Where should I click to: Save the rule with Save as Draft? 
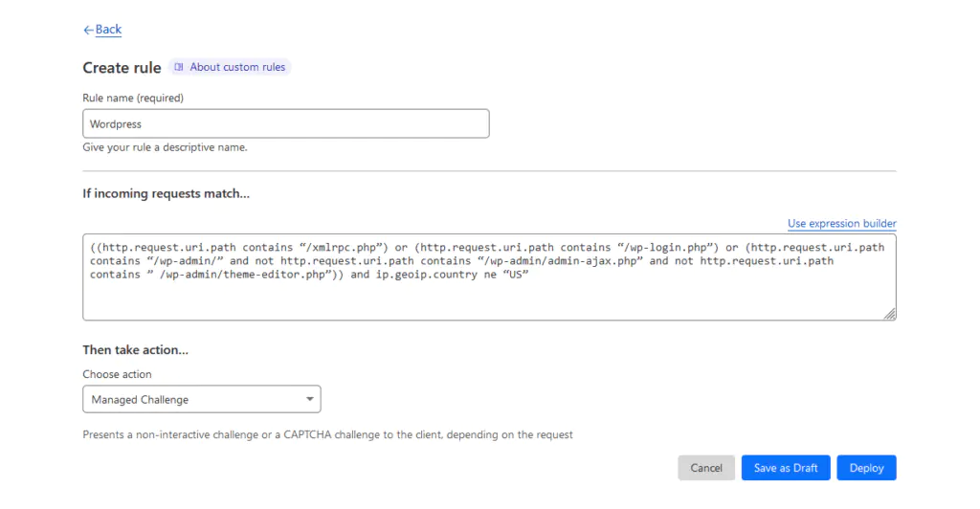pyautogui.click(x=785, y=468)
